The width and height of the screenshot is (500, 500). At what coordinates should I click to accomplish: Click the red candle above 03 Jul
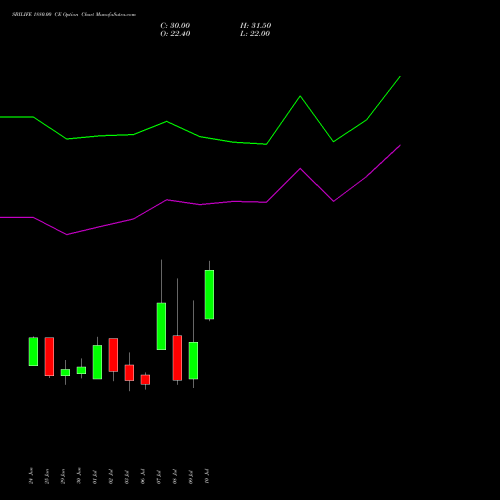tap(129, 373)
